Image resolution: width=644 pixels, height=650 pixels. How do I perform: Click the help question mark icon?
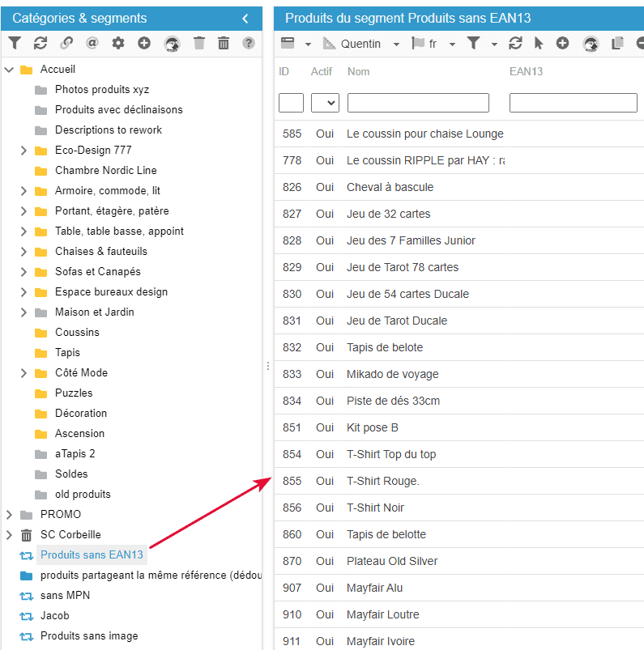[249, 43]
